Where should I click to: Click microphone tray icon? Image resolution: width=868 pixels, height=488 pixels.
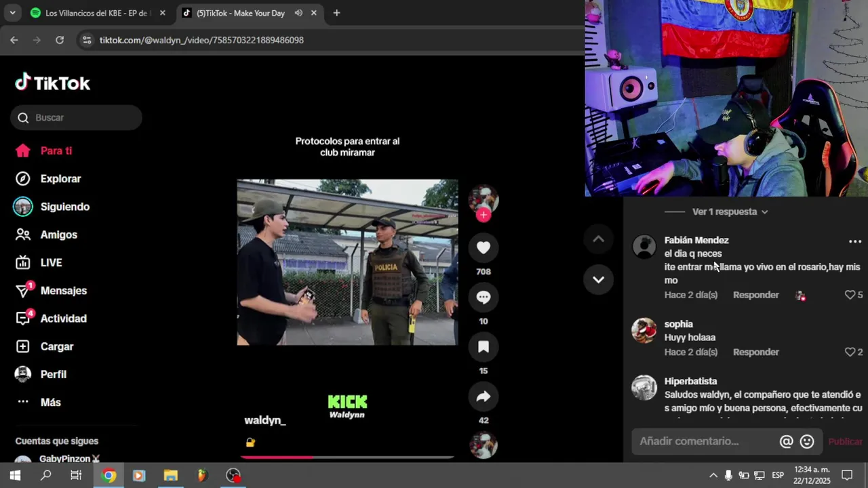click(728, 475)
